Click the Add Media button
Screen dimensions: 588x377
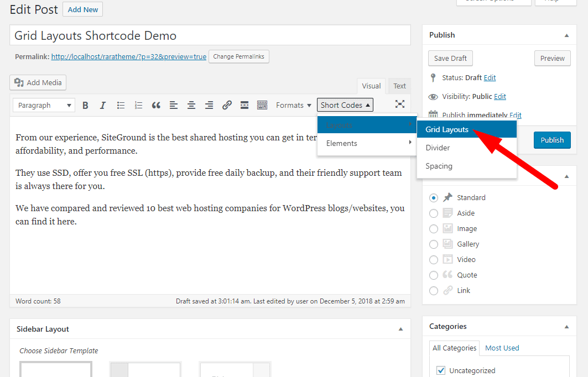pos(38,82)
